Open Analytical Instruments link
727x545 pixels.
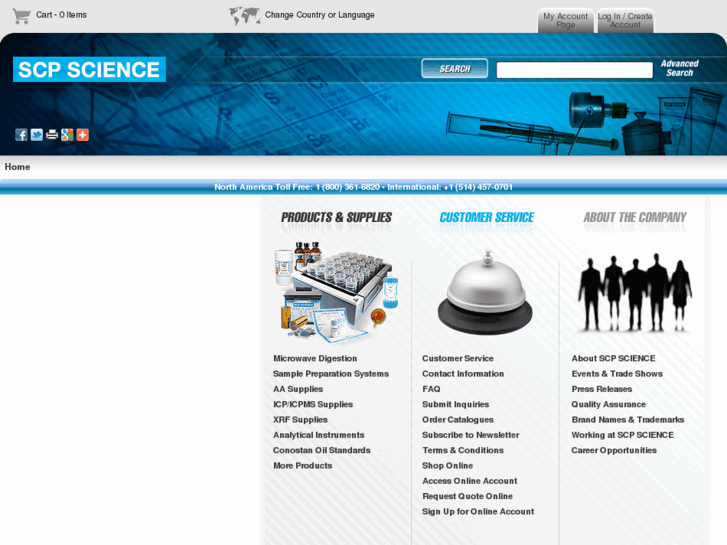(x=319, y=435)
